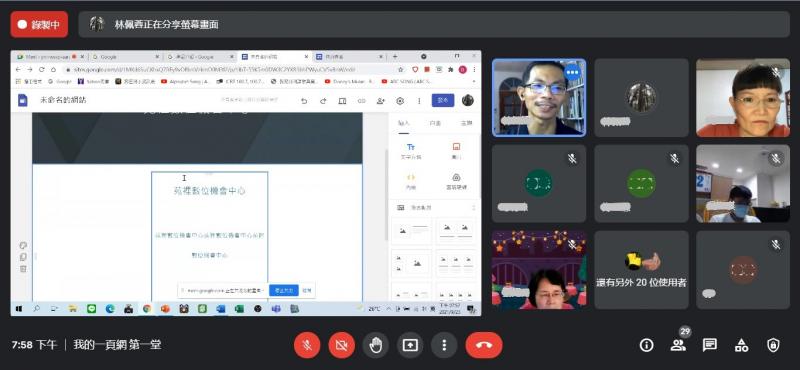Bookmark page with the star icon
Screen dimensions: 800x370
(x=402, y=69)
